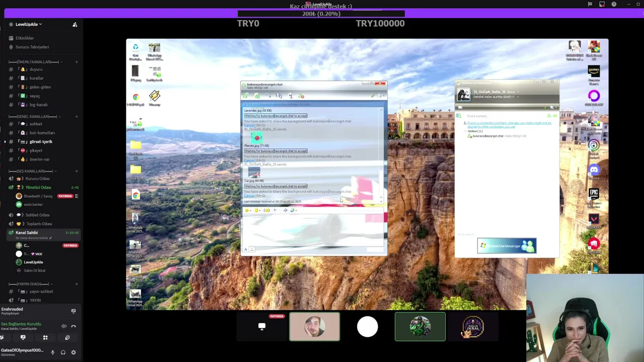
Task: Select the white circle avatar participant tile
Action: click(367, 327)
